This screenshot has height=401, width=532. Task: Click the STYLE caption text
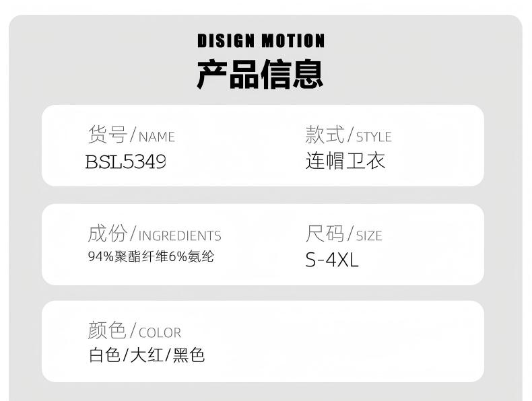coord(374,137)
